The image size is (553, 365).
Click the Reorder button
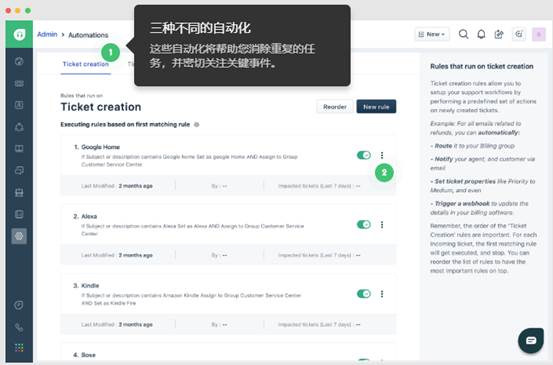pyautogui.click(x=335, y=107)
